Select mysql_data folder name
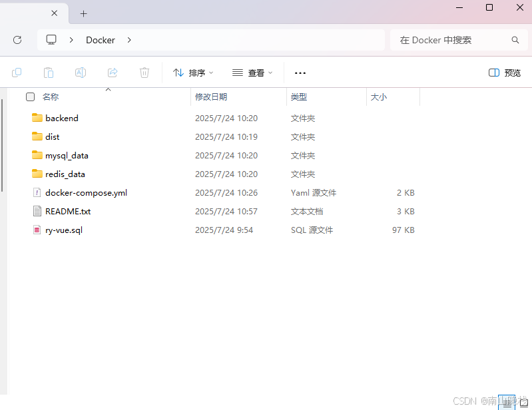Viewport: 532px width, 410px height. (67, 156)
